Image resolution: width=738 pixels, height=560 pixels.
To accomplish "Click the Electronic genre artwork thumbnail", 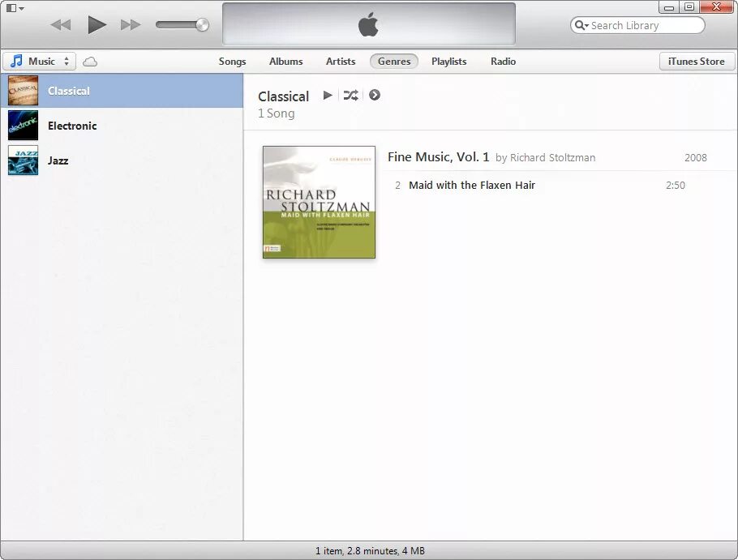I will point(23,126).
